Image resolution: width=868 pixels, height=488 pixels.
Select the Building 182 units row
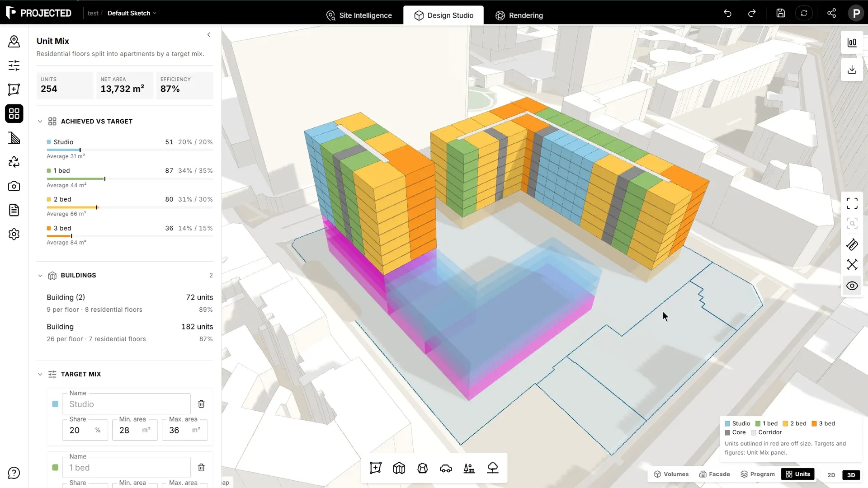point(130,333)
